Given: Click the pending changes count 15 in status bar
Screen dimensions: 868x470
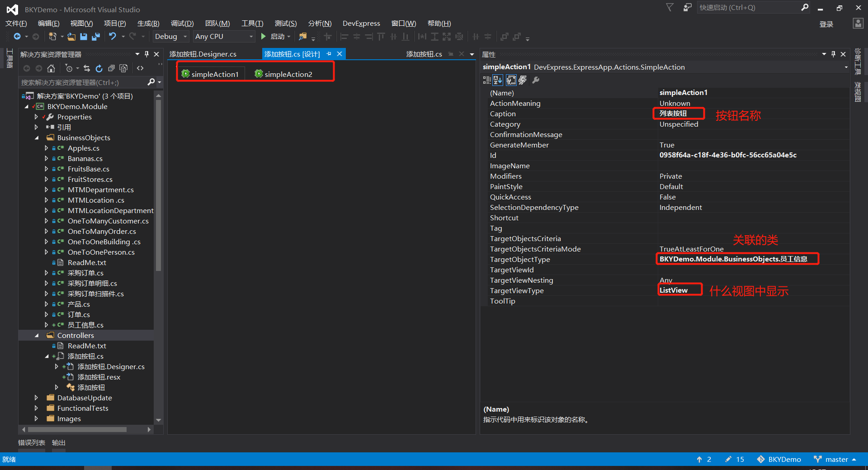Looking at the screenshot, I should 735,460.
